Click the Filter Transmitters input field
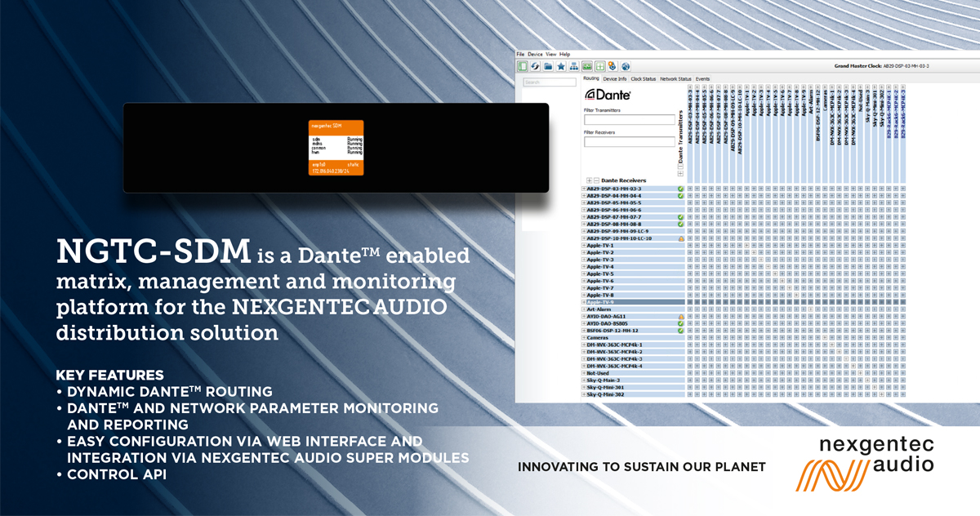Viewport: 980px width, 516px height. click(x=630, y=119)
